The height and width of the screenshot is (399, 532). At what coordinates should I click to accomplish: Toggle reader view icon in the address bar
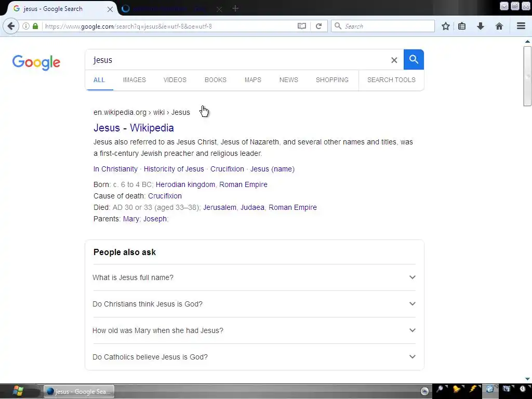coord(302,26)
